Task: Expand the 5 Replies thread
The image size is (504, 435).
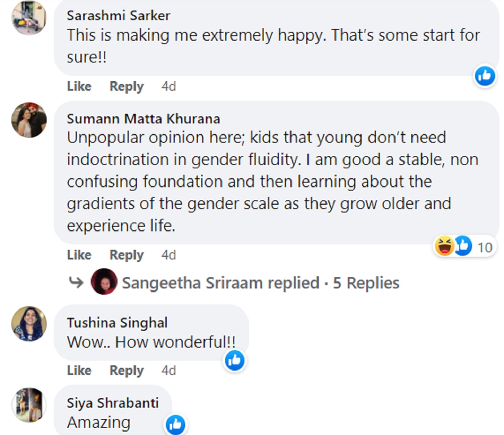Action: point(366,283)
